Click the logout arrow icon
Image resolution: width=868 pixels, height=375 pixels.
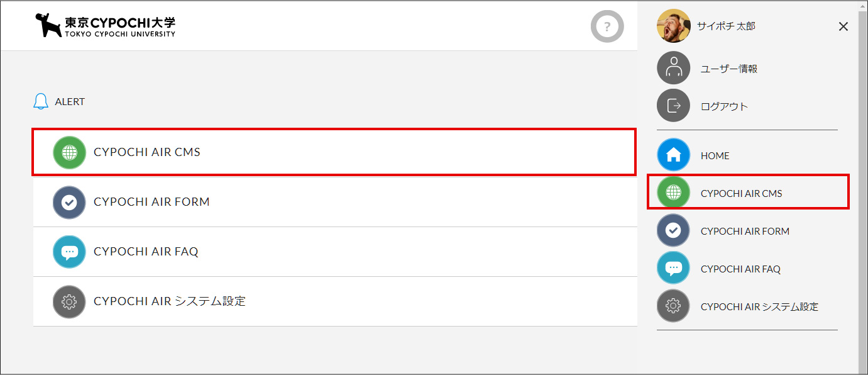[x=673, y=105]
